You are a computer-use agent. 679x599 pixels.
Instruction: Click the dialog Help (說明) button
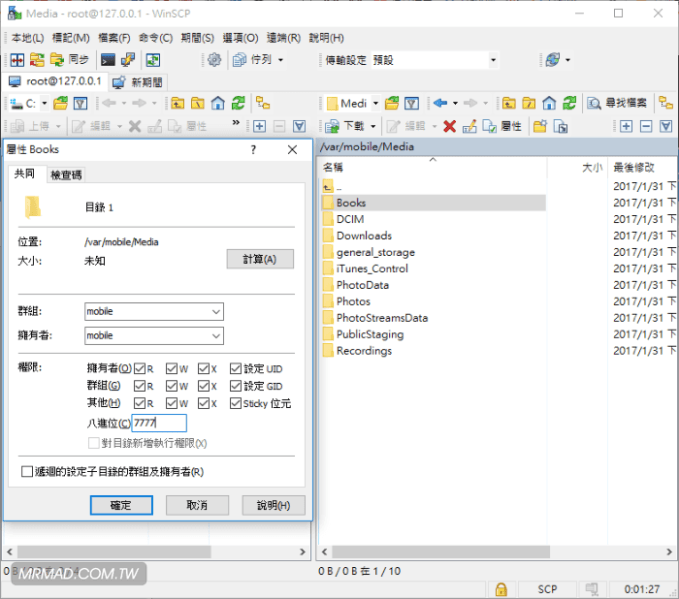click(273, 505)
